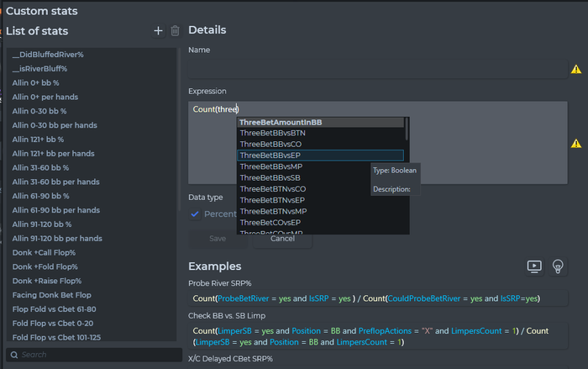Image resolution: width=588 pixels, height=369 pixels.
Task: Click the warning icon beside Name field
Action: (x=575, y=70)
